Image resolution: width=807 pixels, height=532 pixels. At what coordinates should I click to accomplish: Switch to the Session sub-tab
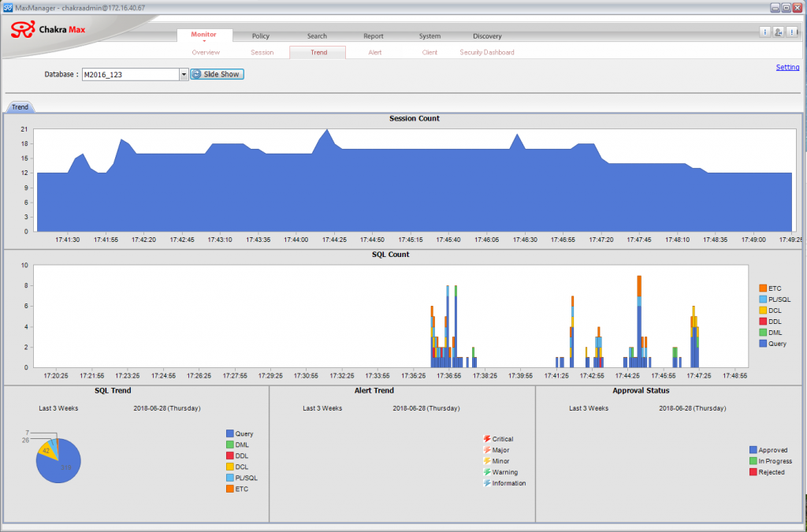(262, 52)
